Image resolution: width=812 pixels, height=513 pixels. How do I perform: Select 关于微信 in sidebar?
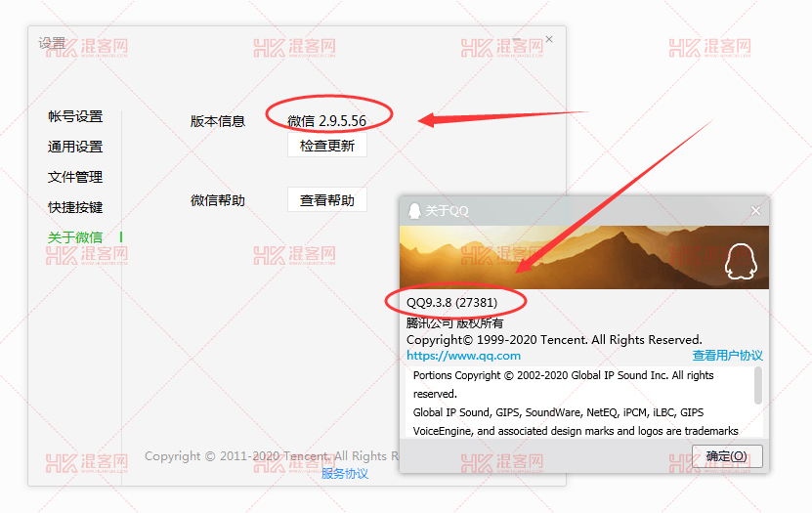(x=75, y=237)
